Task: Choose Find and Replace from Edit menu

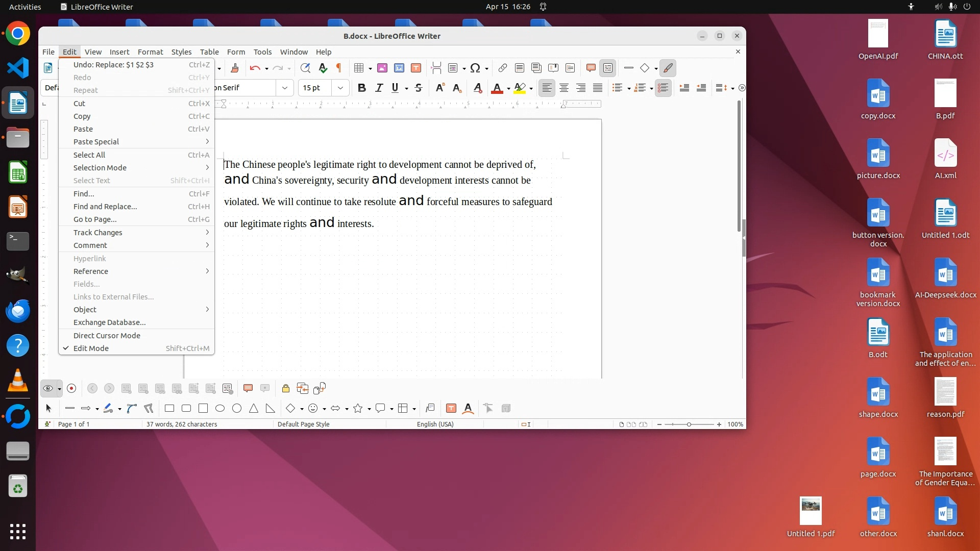Action: pyautogui.click(x=105, y=207)
